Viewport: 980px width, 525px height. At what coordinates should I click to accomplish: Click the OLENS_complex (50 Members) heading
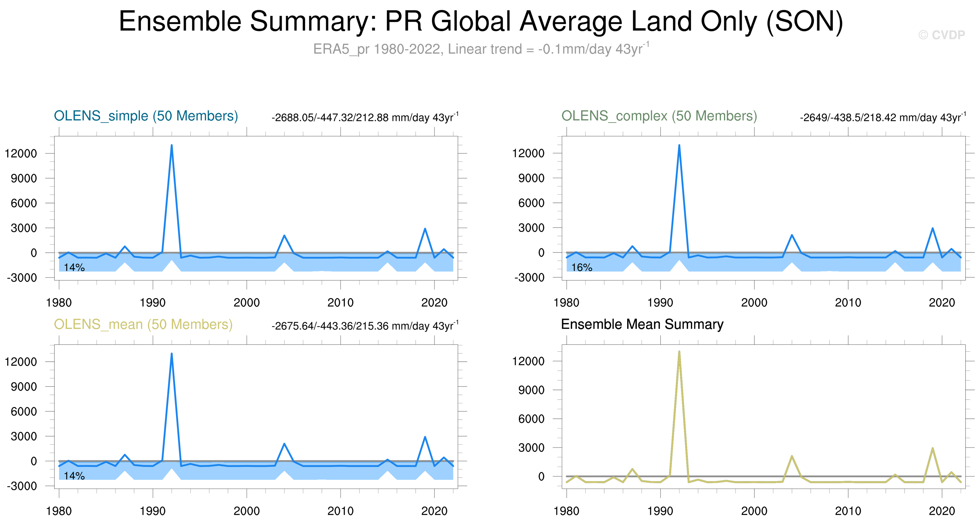point(659,116)
